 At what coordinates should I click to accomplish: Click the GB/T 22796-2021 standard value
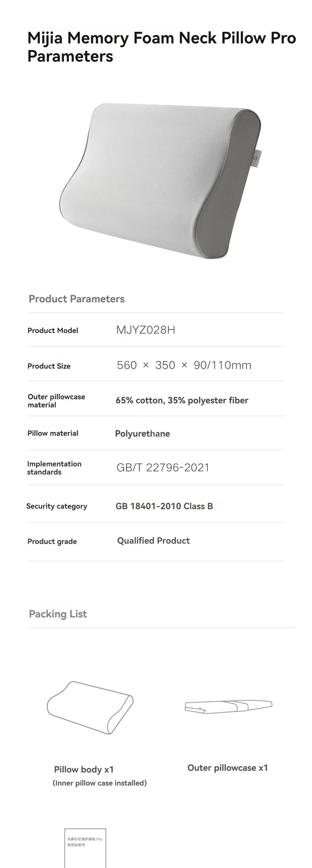(x=163, y=468)
